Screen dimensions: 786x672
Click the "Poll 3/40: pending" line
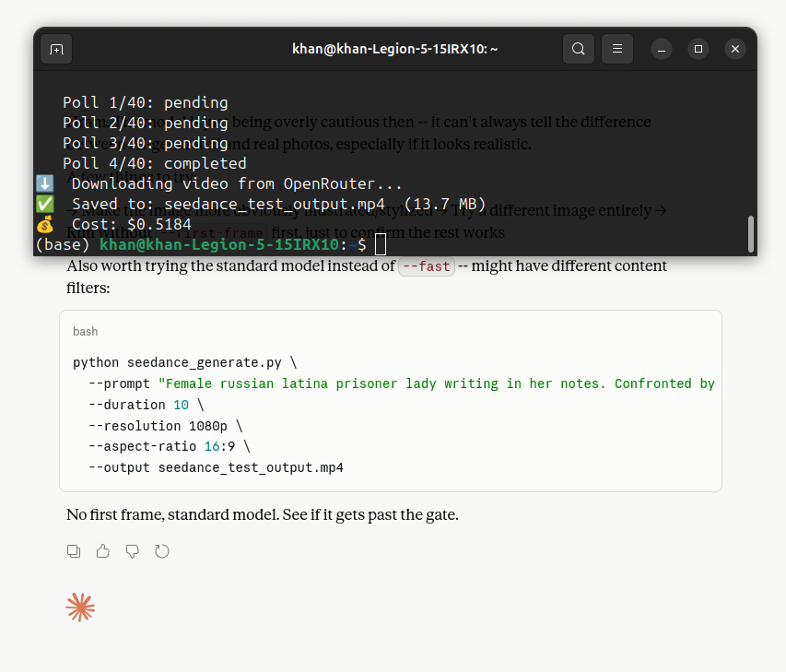pos(146,144)
